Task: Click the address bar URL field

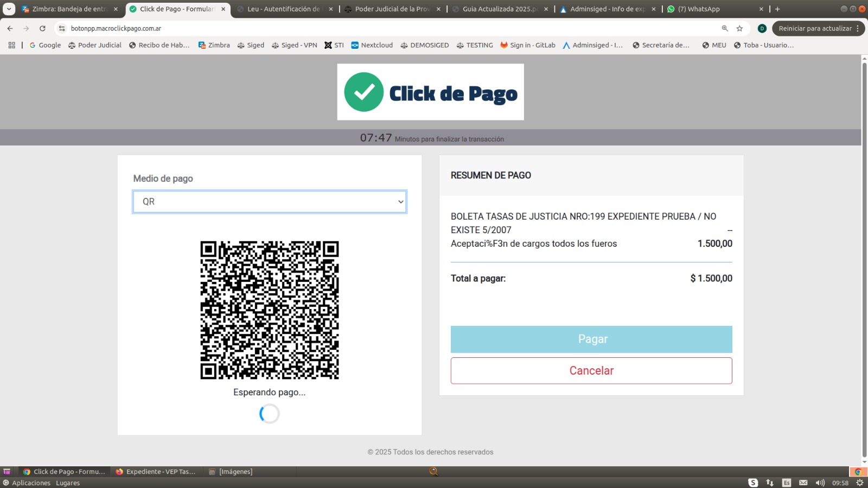Action: (x=391, y=28)
